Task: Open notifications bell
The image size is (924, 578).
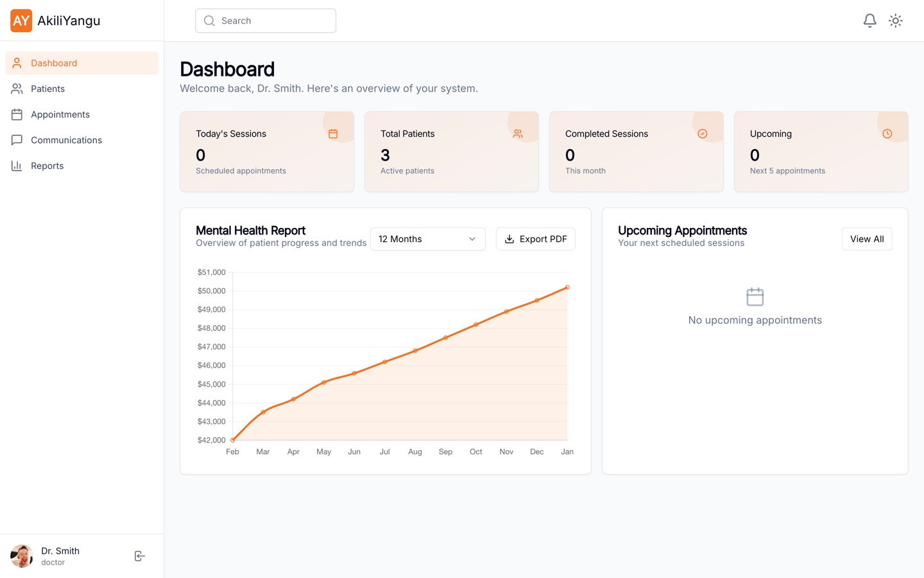Action: tap(869, 21)
